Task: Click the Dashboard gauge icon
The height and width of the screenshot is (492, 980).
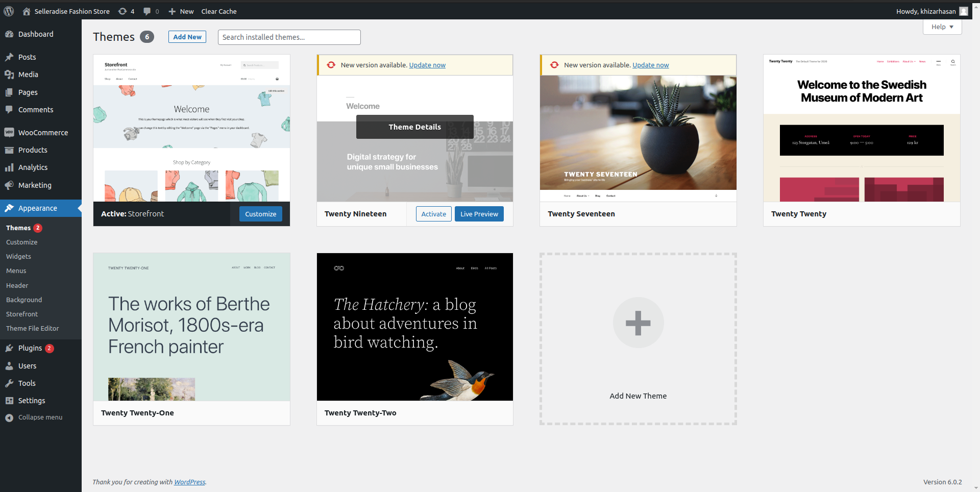Action: tap(9, 34)
